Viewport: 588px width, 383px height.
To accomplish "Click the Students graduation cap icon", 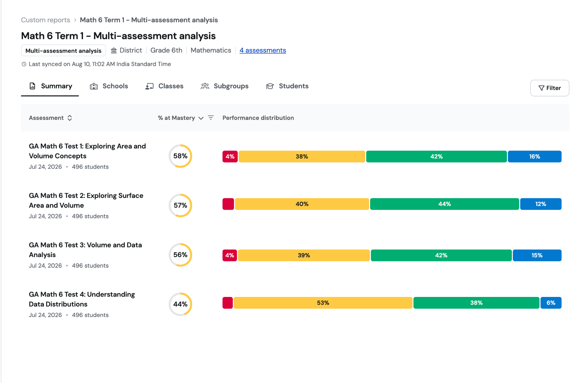I will (270, 86).
